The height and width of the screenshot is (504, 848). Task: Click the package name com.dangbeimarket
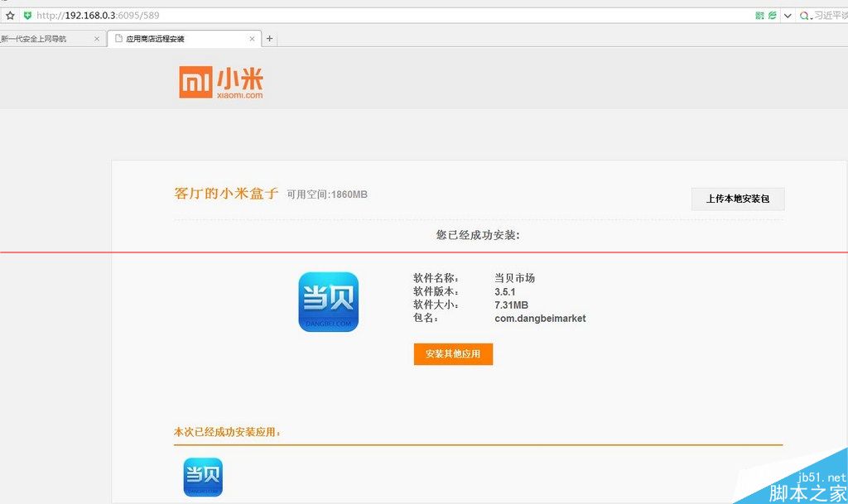coord(540,319)
